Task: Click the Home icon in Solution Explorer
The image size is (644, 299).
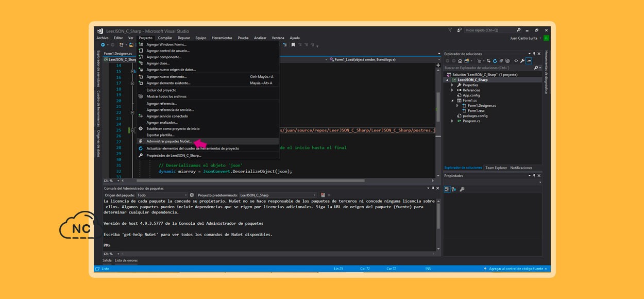Action: pyautogui.click(x=460, y=61)
